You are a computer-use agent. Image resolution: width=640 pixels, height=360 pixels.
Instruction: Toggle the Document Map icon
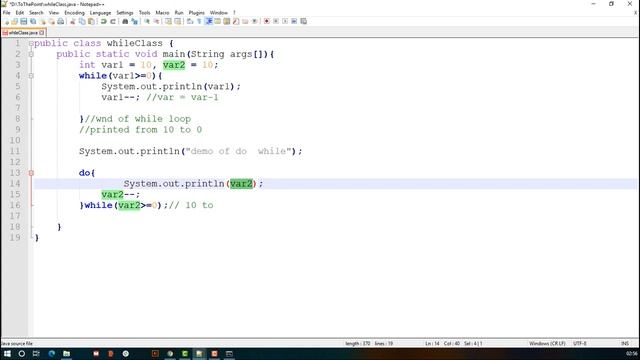pyautogui.click(x=227, y=21)
